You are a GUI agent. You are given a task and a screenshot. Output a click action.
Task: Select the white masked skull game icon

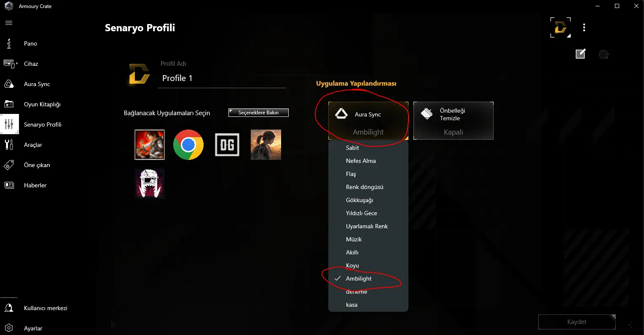(150, 183)
